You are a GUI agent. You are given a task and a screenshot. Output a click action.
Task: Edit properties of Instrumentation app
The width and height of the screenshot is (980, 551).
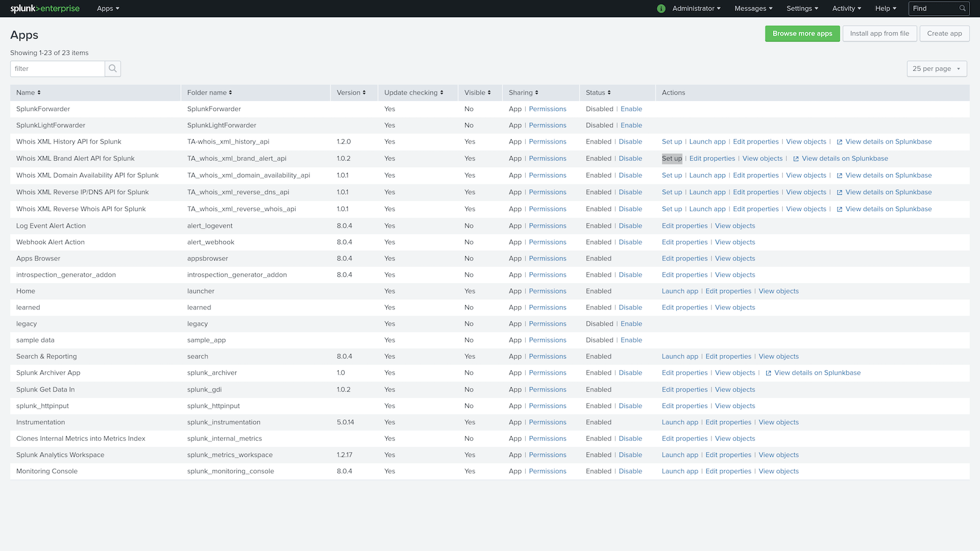728,422
